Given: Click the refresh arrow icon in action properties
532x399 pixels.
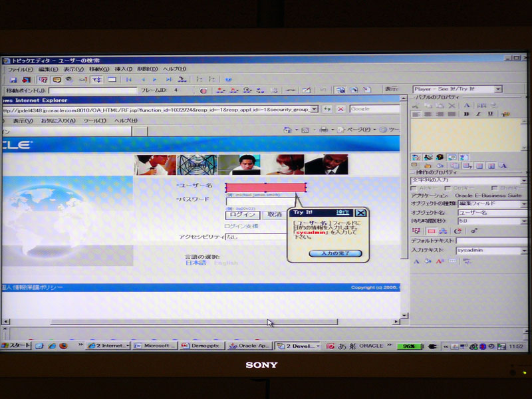Looking at the screenshot, I should click(458, 231).
